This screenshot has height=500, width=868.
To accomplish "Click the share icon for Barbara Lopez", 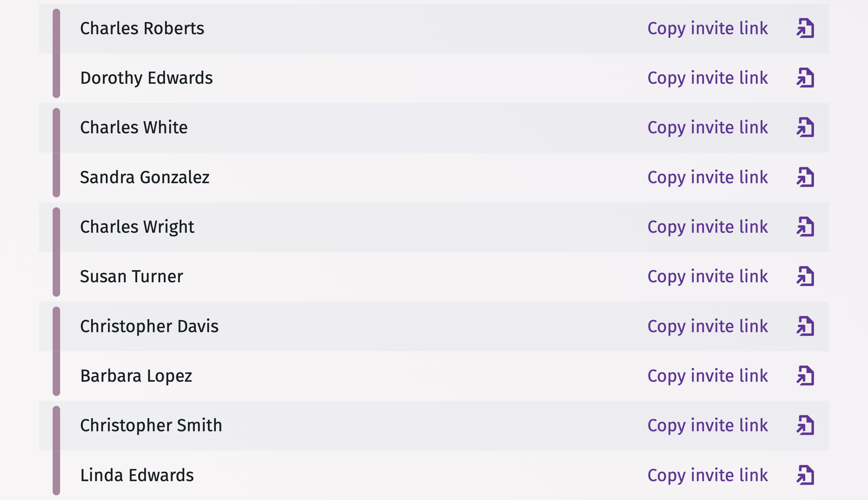I will point(805,376).
